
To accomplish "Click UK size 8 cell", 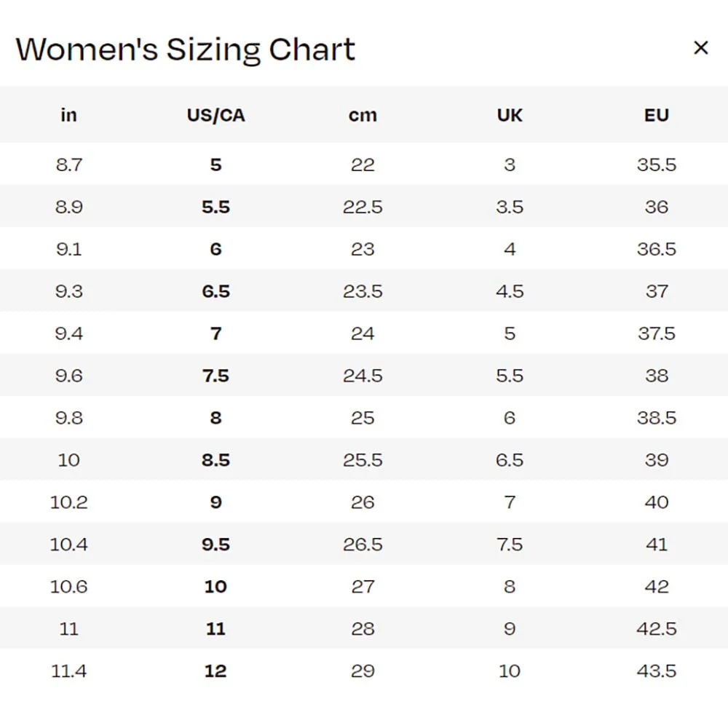I will tap(509, 587).
